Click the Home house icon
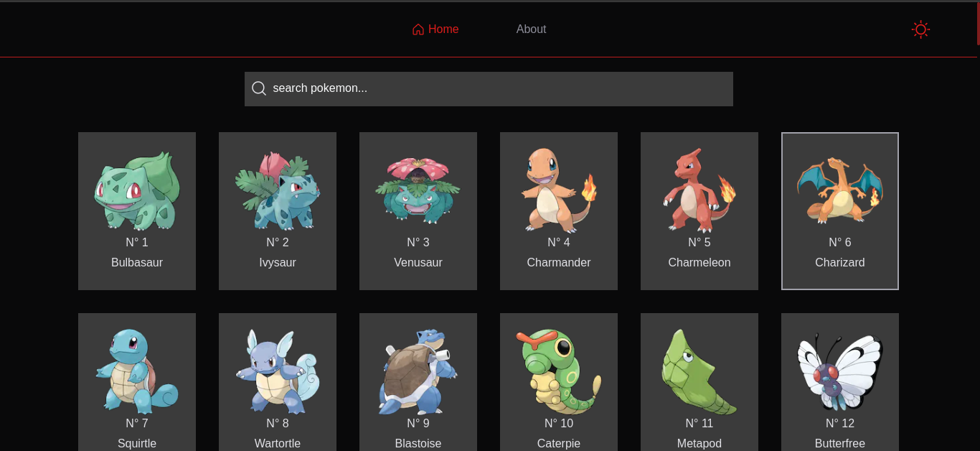This screenshot has height=451, width=980. pyautogui.click(x=418, y=29)
